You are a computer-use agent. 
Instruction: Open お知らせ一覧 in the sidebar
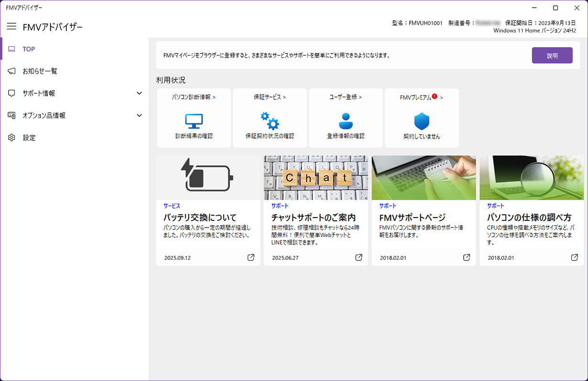[40, 71]
